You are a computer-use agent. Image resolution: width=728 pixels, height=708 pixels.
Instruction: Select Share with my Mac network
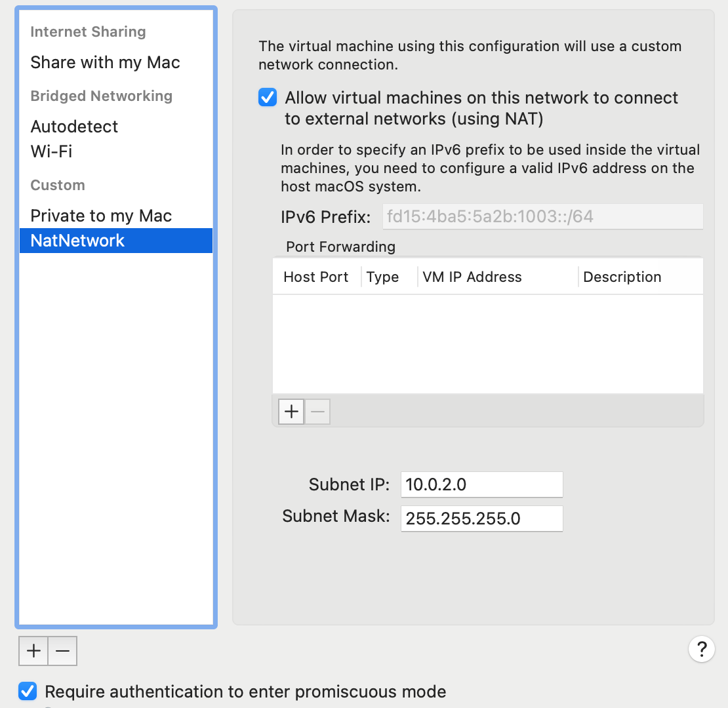coord(105,62)
